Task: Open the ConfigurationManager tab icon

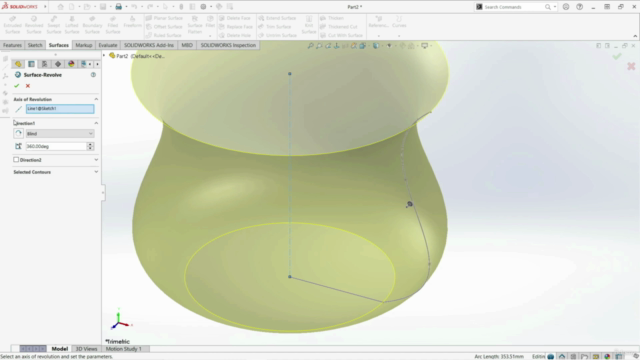Action: pyautogui.click(x=44, y=64)
